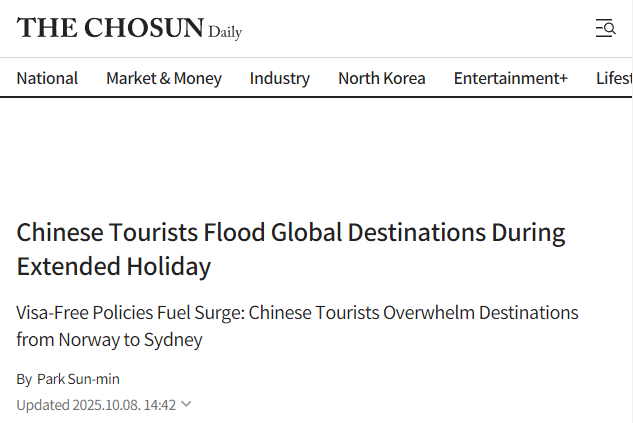Open the partially visible Lifestyle section
This screenshot has width=633, height=423.
pyautogui.click(x=614, y=78)
